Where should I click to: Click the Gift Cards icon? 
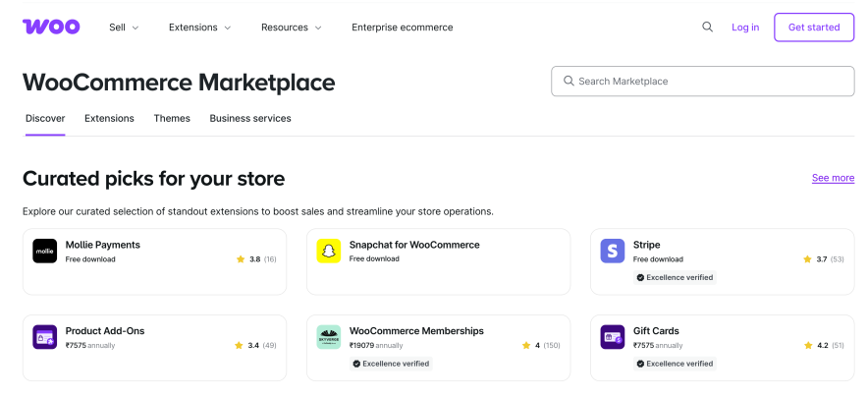click(613, 337)
